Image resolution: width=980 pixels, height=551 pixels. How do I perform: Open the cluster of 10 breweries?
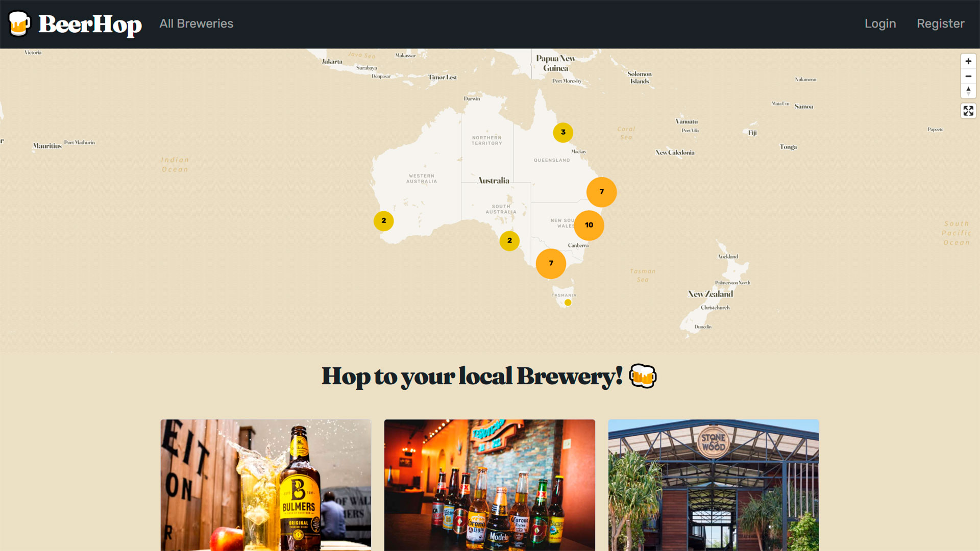click(589, 225)
